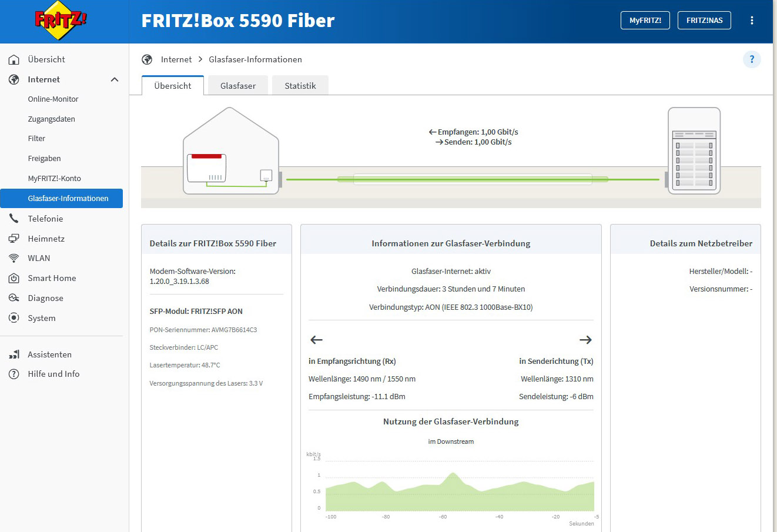Switch to the Statistik tab

tap(300, 85)
